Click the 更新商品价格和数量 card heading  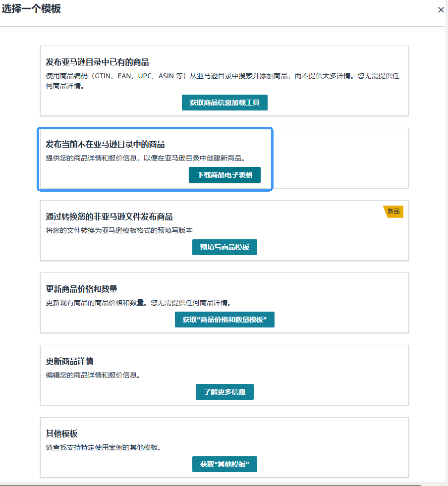pyautogui.click(x=81, y=289)
